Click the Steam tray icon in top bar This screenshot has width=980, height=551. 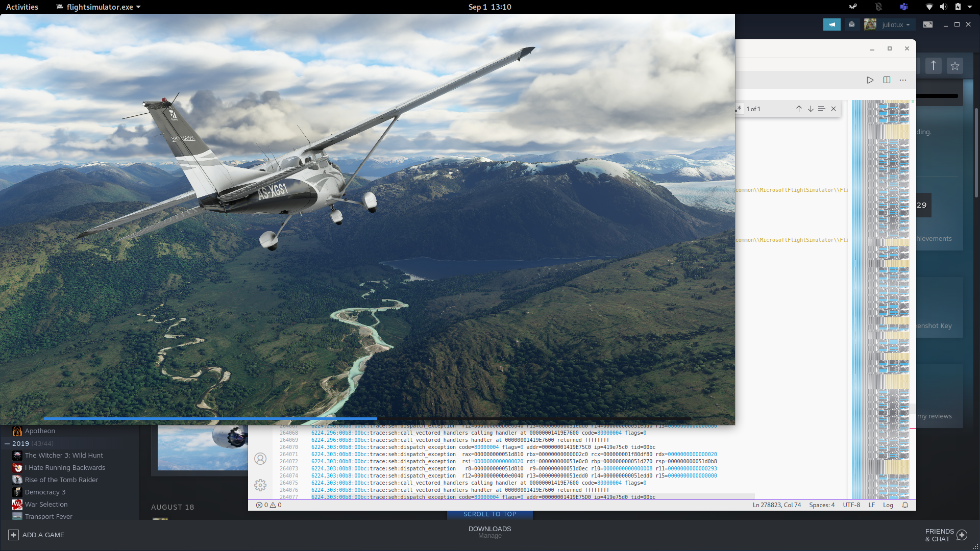853,7
